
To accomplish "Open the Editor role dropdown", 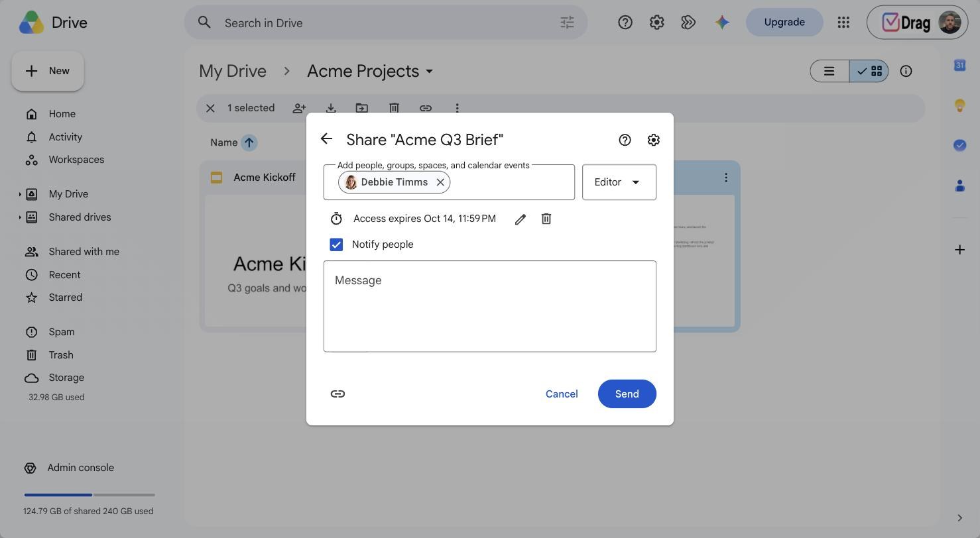I will pyautogui.click(x=619, y=182).
